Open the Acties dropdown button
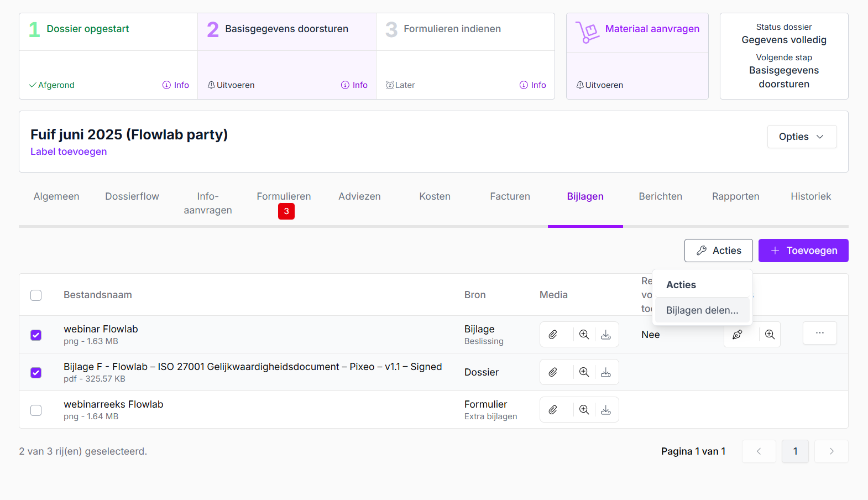This screenshot has height=500, width=868. (x=718, y=251)
